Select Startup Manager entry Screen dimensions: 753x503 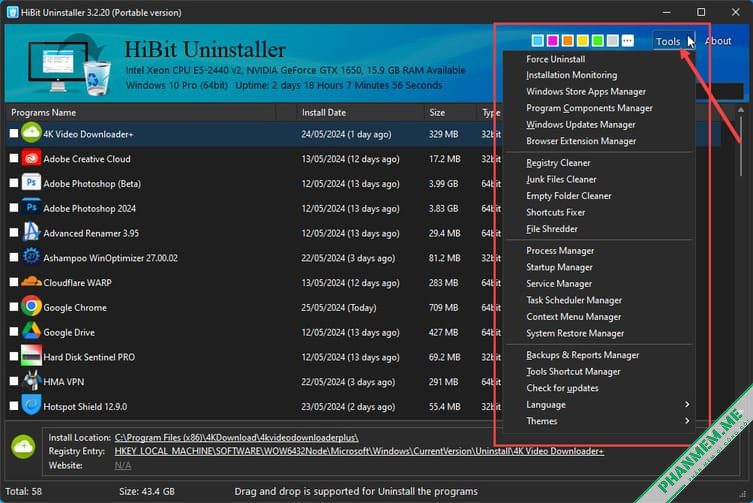[599, 267]
